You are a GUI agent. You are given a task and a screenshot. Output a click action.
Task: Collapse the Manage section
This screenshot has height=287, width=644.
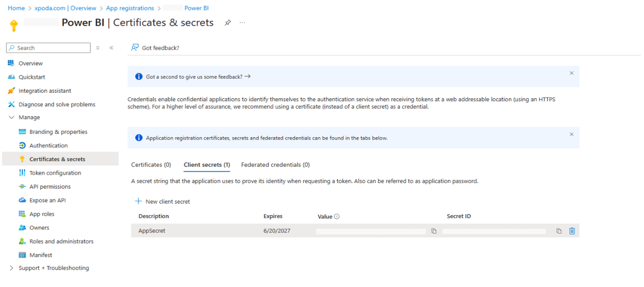tap(12, 118)
